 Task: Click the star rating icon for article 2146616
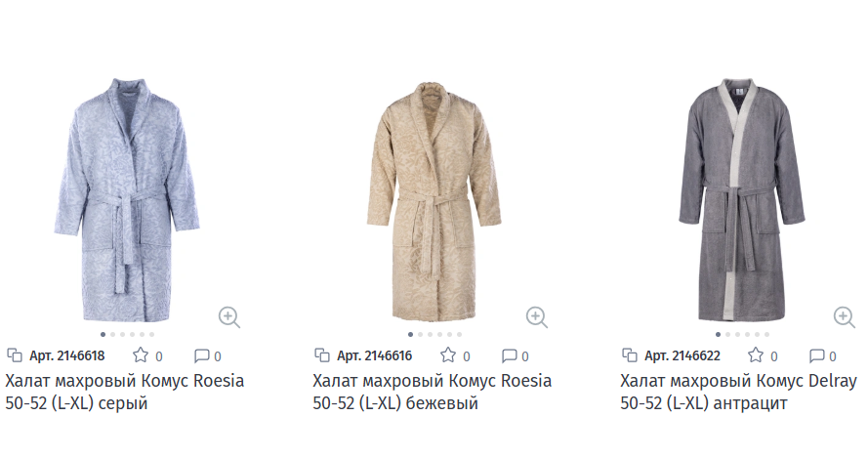tap(448, 355)
